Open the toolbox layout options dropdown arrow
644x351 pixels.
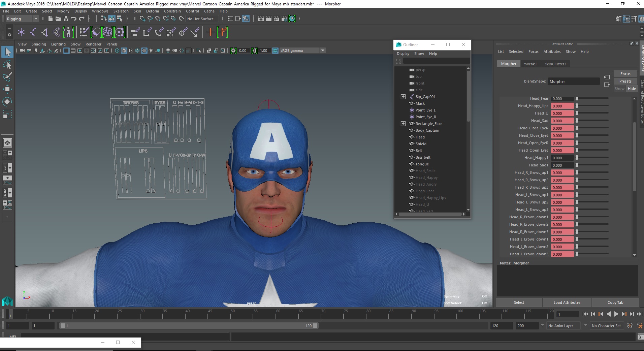pyautogui.click(x=7, y=217)
